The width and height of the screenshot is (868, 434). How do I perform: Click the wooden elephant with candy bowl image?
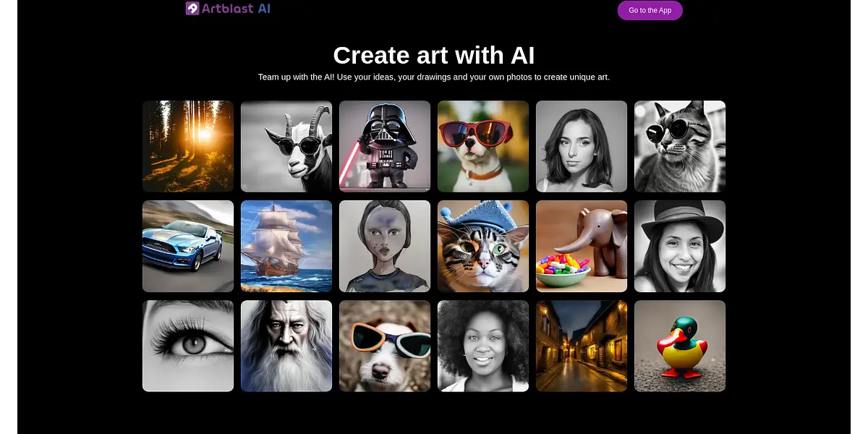pyautogui.click(x=582, y=246)
